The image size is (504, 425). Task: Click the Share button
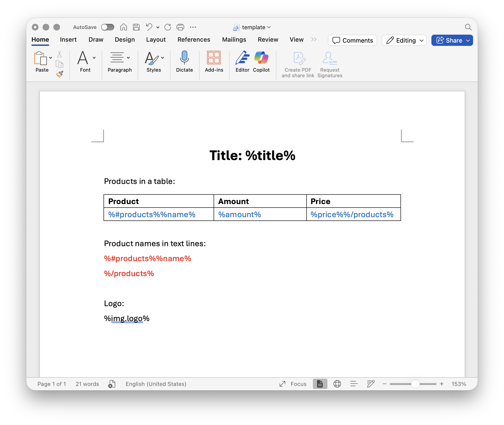pyautogui.click(x=449, y=40)
